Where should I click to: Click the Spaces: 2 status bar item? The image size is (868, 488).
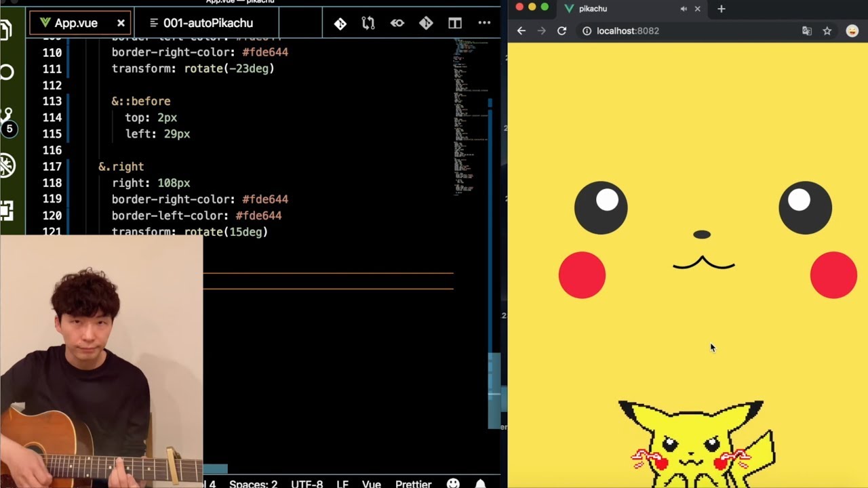pyautogui.click(x=253, y=484)
